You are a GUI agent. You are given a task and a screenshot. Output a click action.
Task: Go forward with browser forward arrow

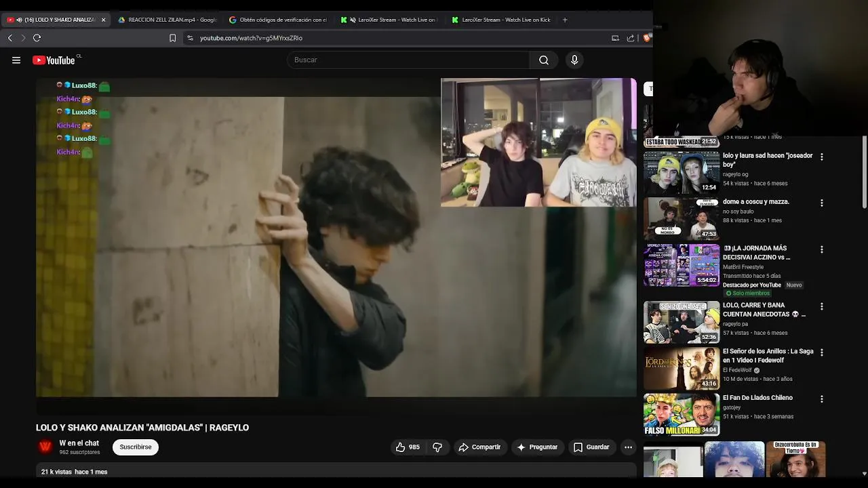(22, 38)
